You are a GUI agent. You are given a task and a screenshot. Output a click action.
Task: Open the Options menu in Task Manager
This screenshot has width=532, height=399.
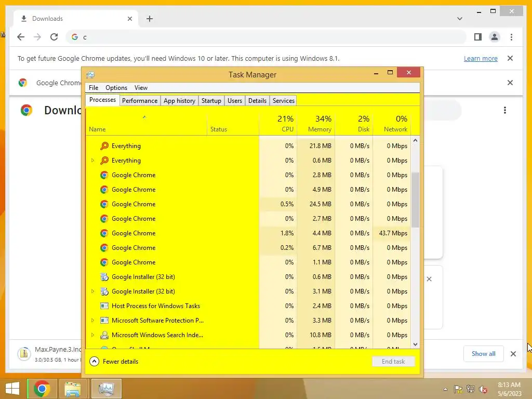[116, 88]
